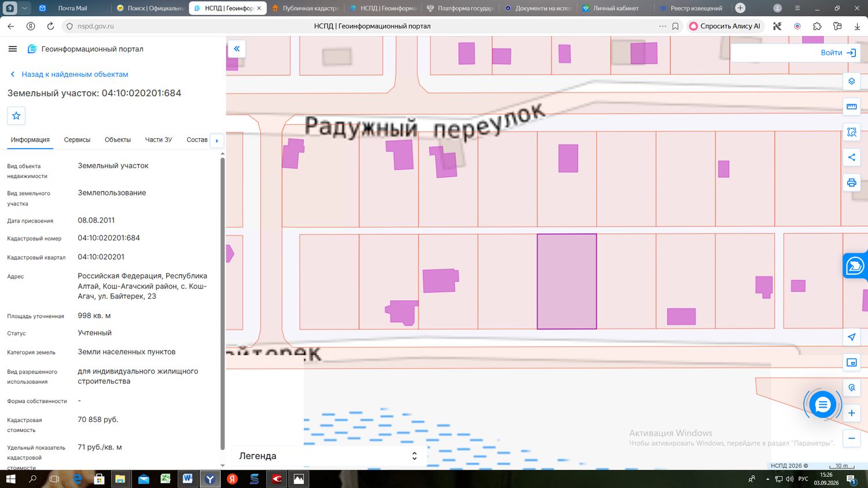Select the 998 кв. м area value
This screenshot has height=488, width=868.
click(94, 316)
